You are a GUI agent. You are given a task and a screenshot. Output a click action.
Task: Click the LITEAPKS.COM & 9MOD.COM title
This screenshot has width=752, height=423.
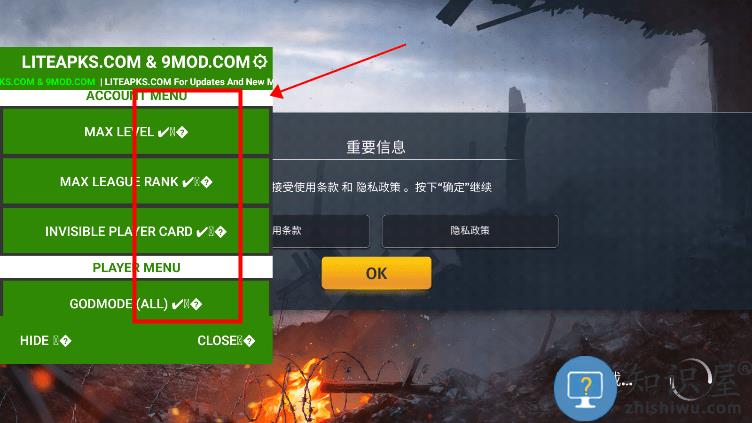coord(136,61)
